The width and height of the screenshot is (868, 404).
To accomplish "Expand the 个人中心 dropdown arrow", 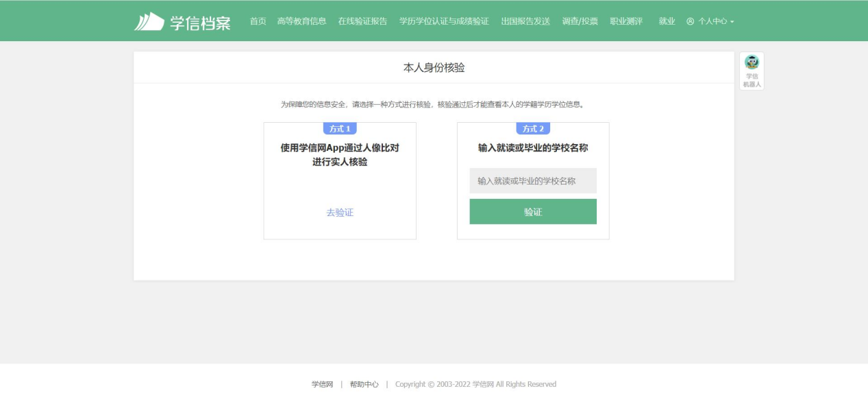I will (732, 22).
